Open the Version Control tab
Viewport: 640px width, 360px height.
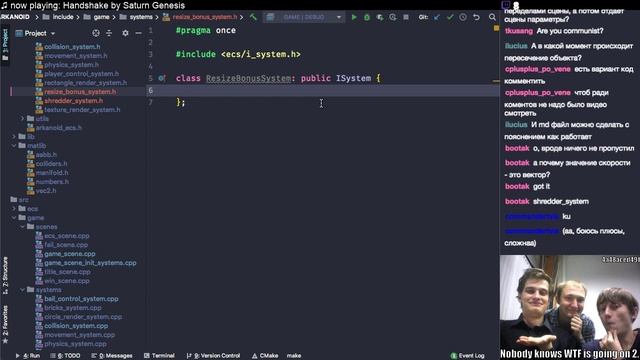click(x=213, y=356)
